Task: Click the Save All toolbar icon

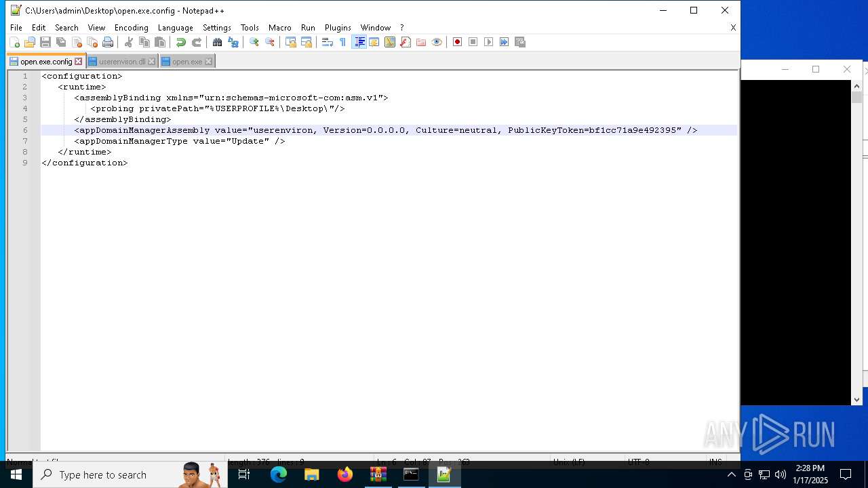Action: coord(61,42)
